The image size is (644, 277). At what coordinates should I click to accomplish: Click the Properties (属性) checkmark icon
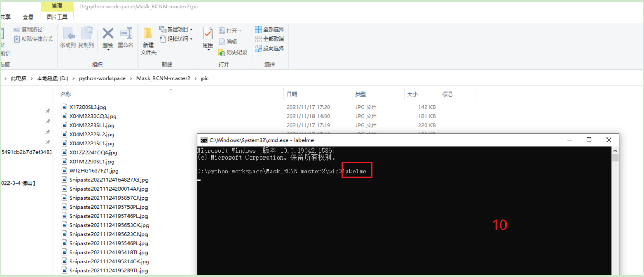208,33
